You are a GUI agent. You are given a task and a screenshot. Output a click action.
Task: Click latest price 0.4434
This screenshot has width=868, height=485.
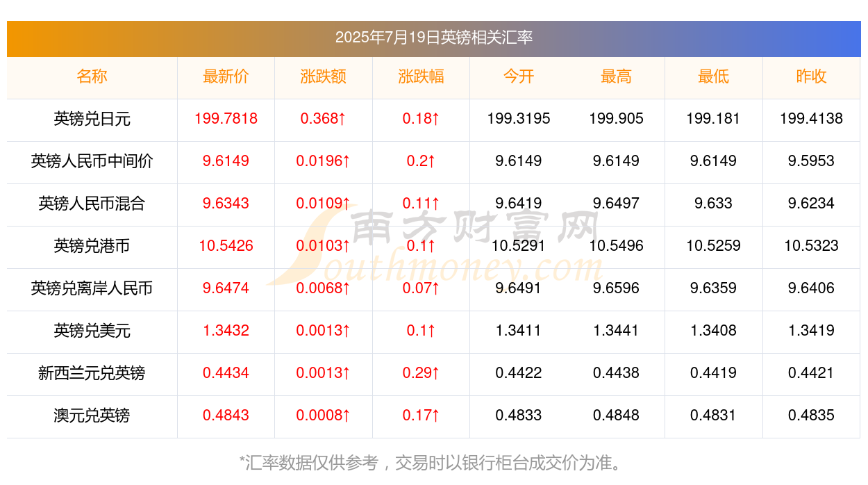tap(226, 373)
